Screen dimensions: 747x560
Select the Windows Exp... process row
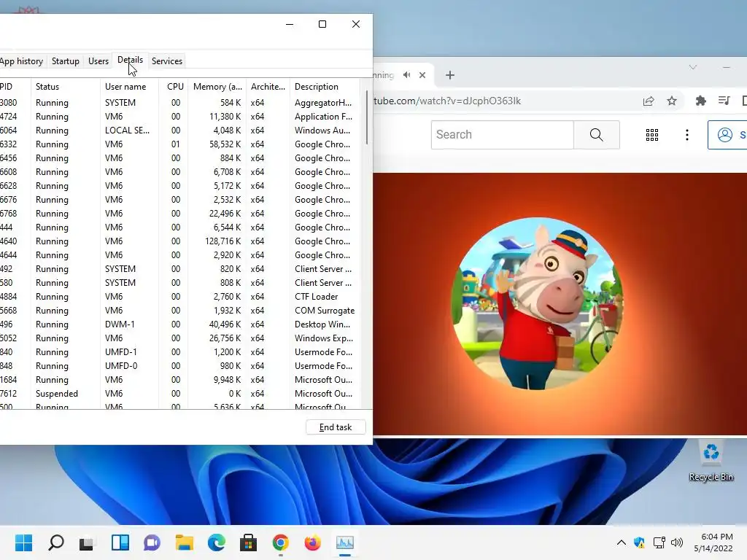180,338
